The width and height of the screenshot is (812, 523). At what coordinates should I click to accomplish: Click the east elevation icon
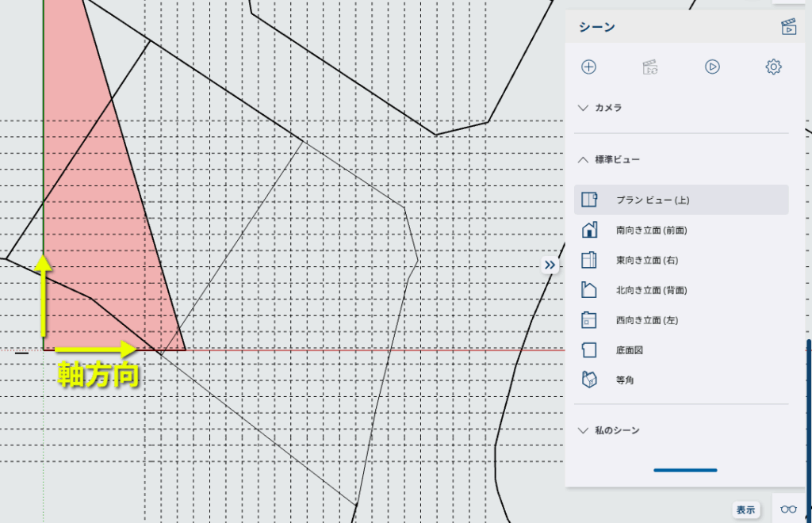[589, 260]
